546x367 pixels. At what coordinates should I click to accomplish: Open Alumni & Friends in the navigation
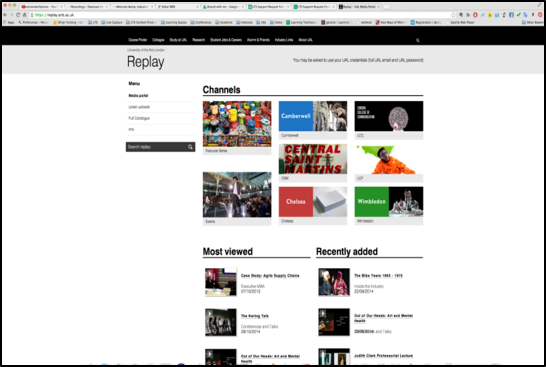point(258,40)
